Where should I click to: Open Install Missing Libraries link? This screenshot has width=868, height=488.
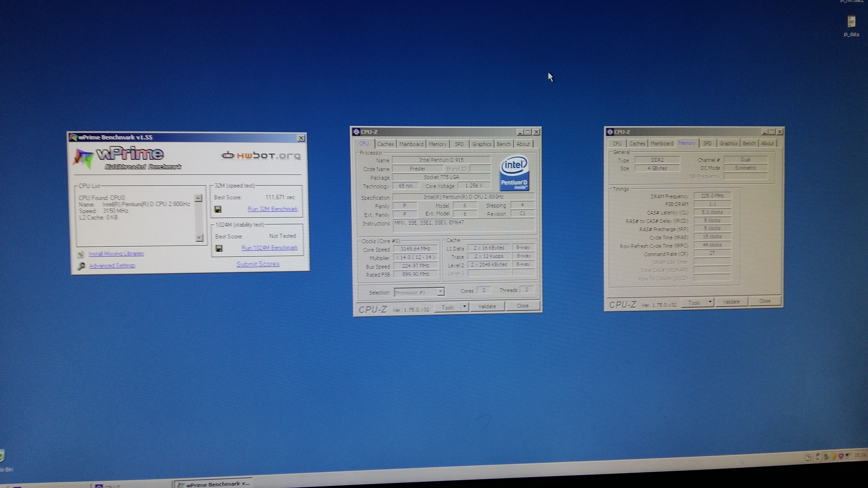pos(116,254)
